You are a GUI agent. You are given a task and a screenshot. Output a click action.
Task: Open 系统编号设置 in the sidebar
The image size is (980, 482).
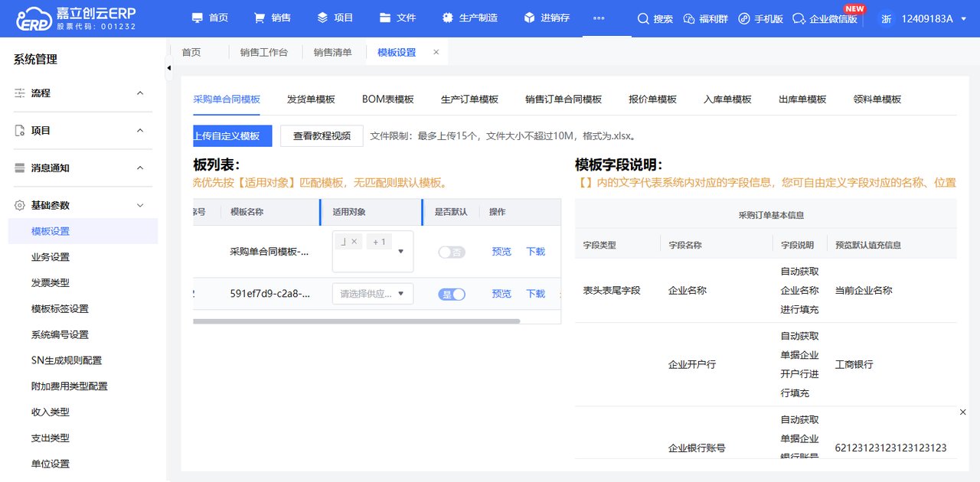(x=60, y=335)
